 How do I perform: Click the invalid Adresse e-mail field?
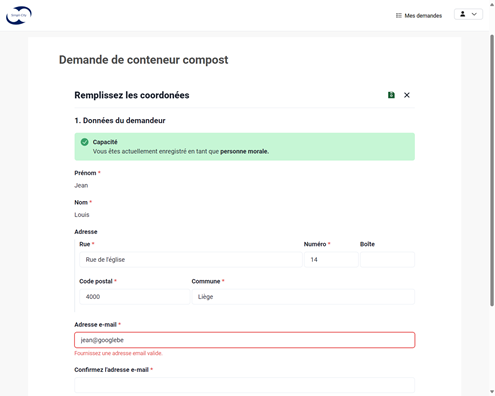click(x=245, y=340)
